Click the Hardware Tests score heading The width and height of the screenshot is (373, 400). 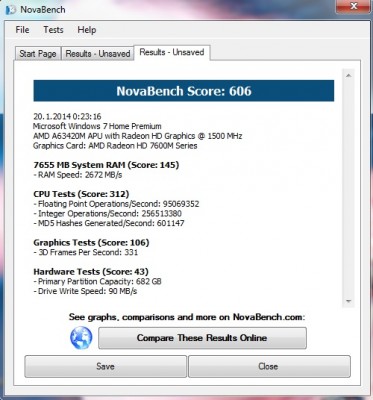point(91,271)
